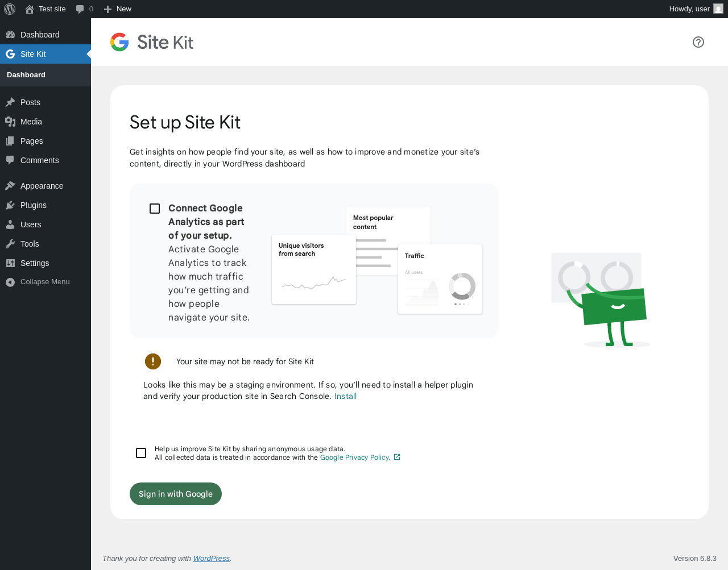Click the comments bubble in admin bar
728x570 pixels.
[x=80, y=9]
